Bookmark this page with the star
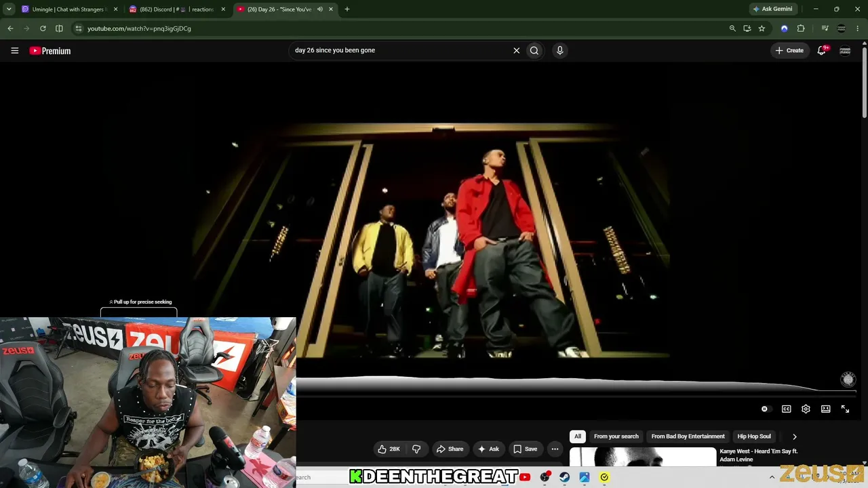Screen dimensions: 868x488 [x=762, y=28]
